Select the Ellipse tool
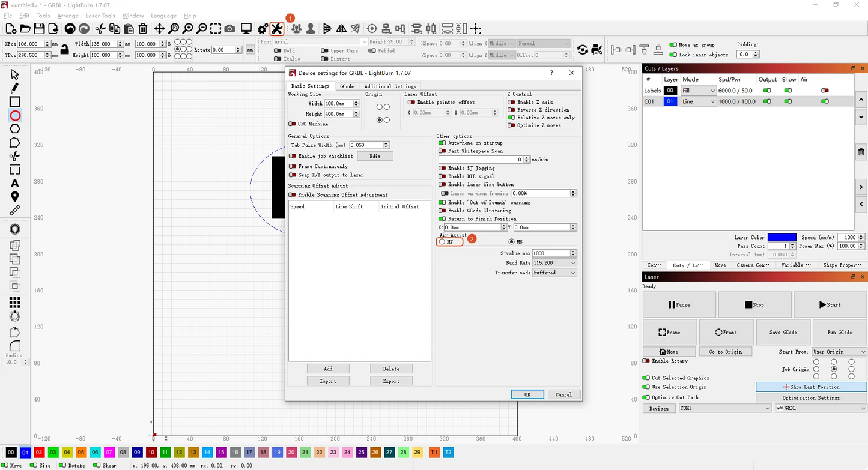This screenshot has width=868, height=470. [15, 115]
